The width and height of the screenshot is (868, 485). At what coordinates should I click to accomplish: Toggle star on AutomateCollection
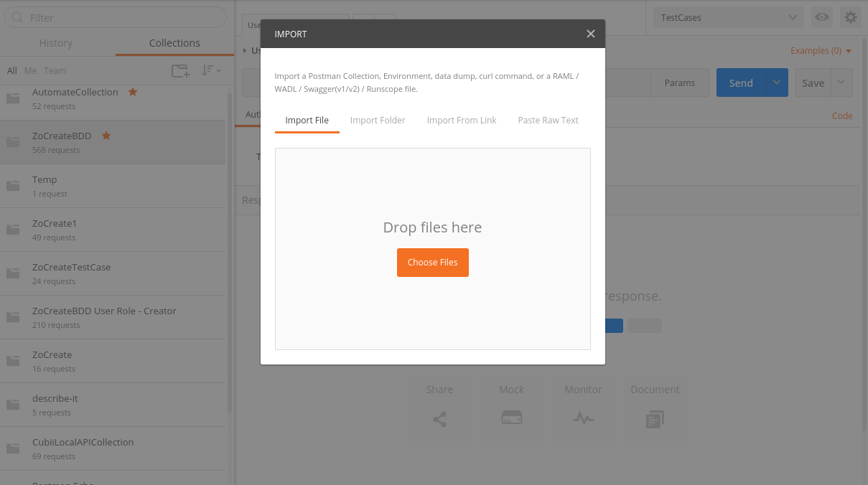click(x=133, y=92)
